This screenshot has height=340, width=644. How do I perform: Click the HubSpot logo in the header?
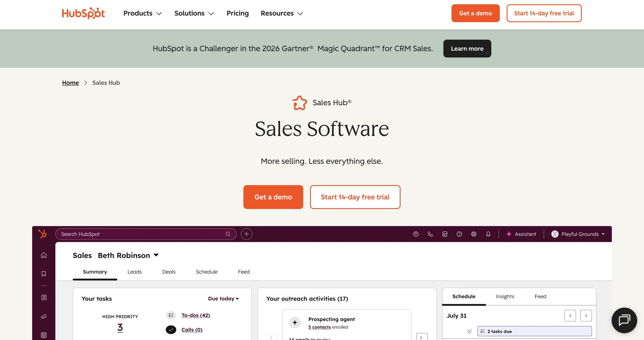83,13
